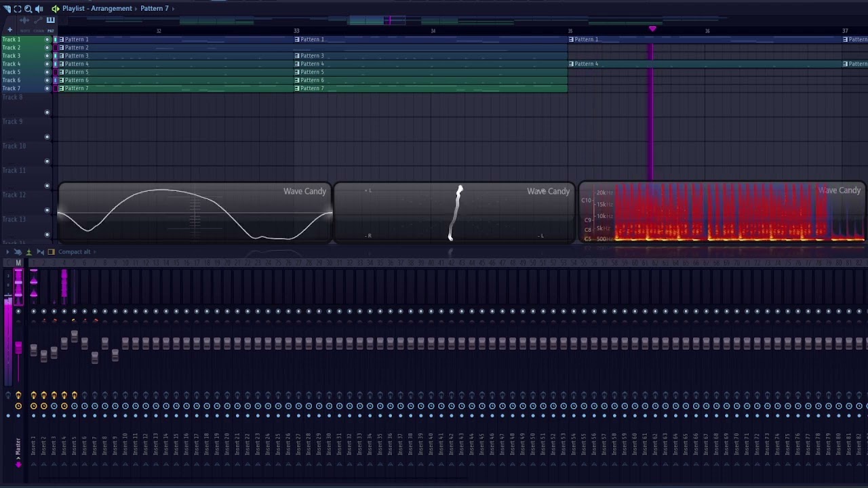Select the Master mixer track label
The width and height of the screenshot is (868, 488).
(x=18, y=446)
